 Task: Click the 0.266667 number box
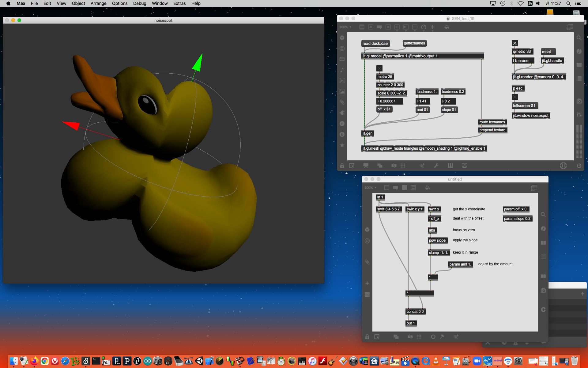pos(389,101)
